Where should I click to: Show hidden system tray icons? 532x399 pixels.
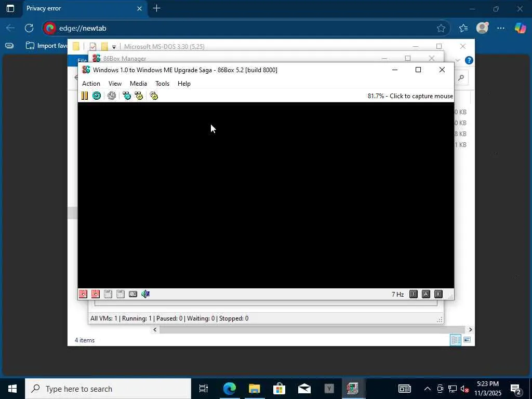tap(428, 389)
